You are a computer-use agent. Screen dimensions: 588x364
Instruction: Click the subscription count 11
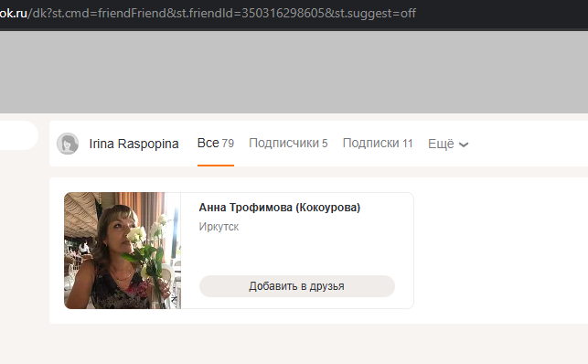(x=408, y=144)
